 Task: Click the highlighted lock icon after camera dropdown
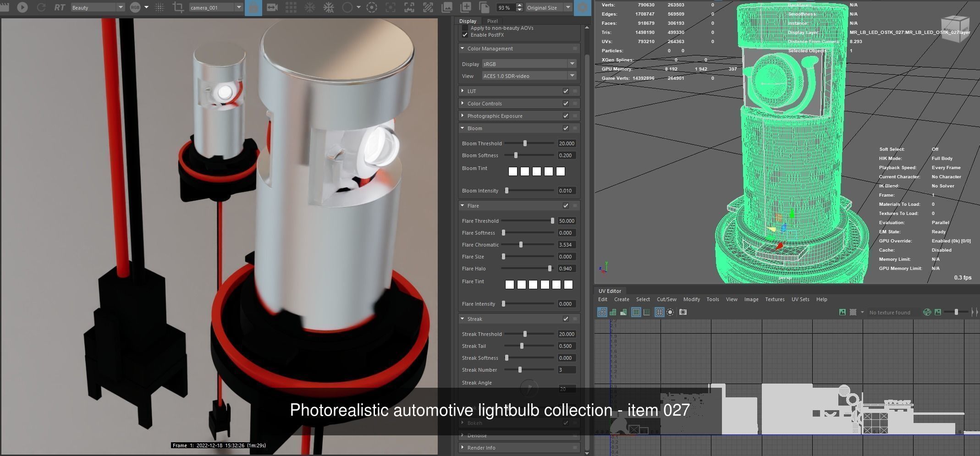coord(253,7)
